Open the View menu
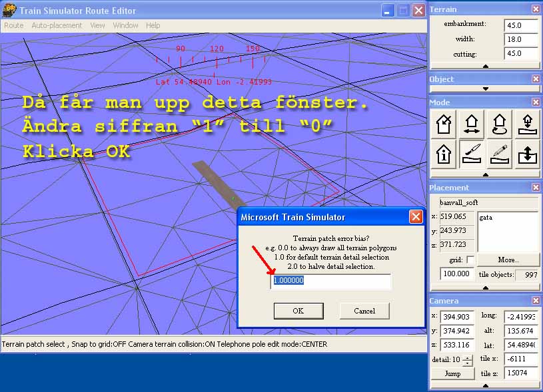543x392 pixels. click(x=97, y=25)
